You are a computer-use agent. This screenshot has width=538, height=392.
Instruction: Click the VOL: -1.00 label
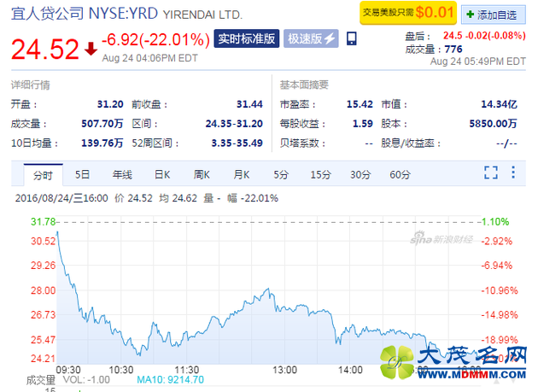[86, 380]
